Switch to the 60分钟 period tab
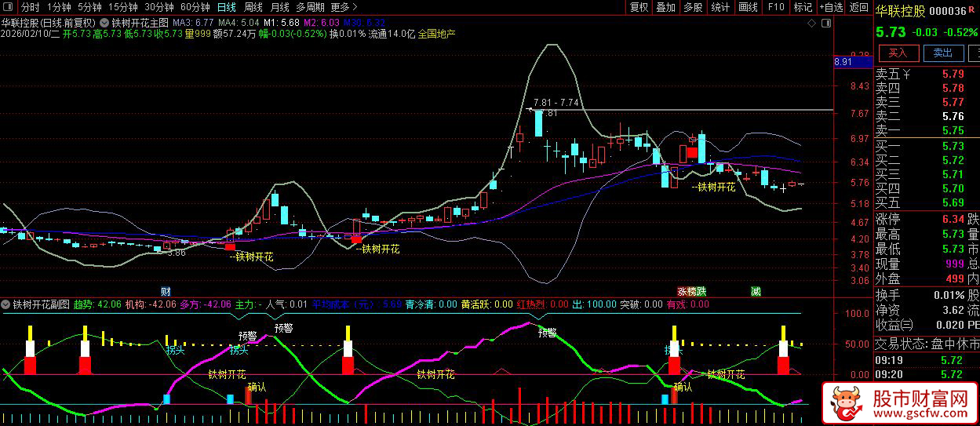Image resolution: width=980 pixels, height=426 pixels. (195, 7)
